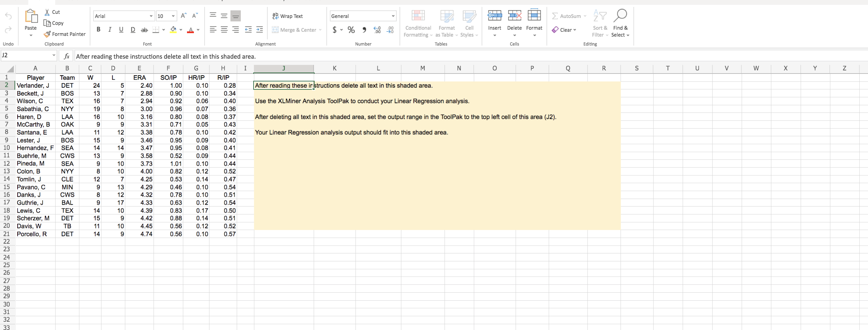868x330 pixels.
Task: Click into the formula bar text
Action: tap(471, 56)
